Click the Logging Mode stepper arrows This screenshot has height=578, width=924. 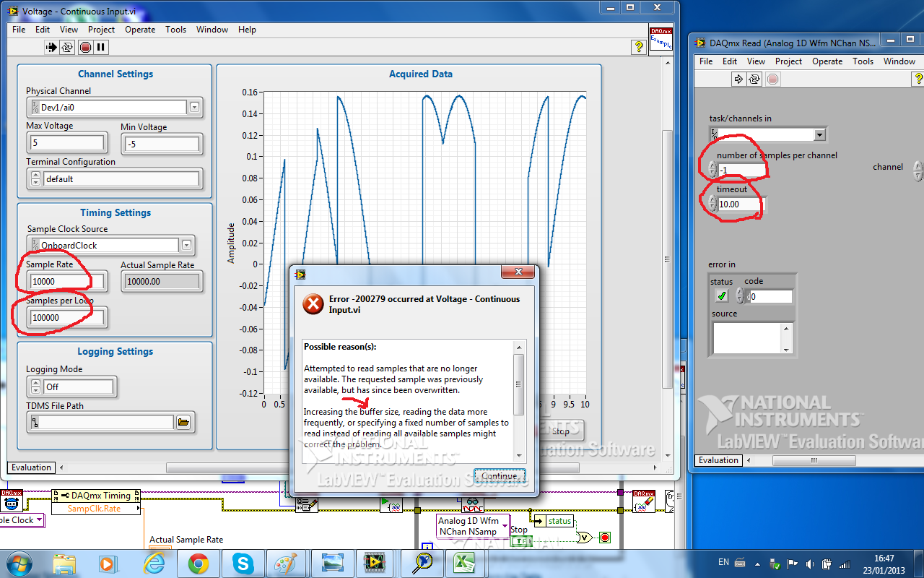34,387
